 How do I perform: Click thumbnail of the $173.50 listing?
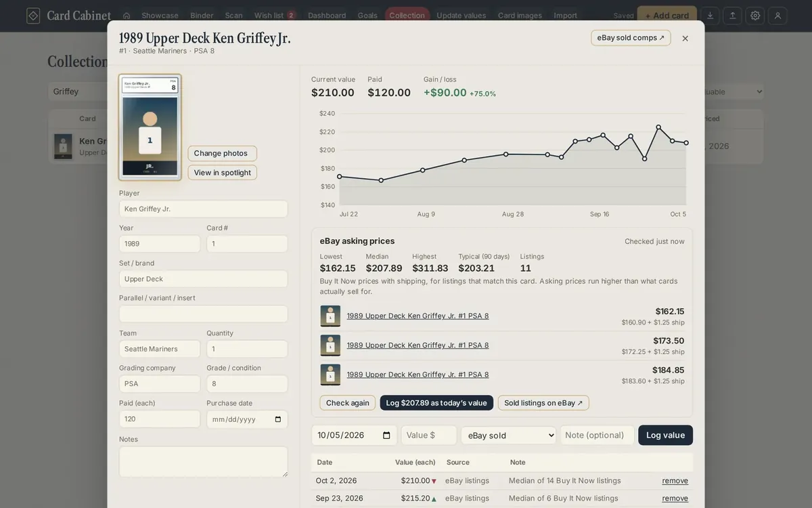[x=330, y=345]
